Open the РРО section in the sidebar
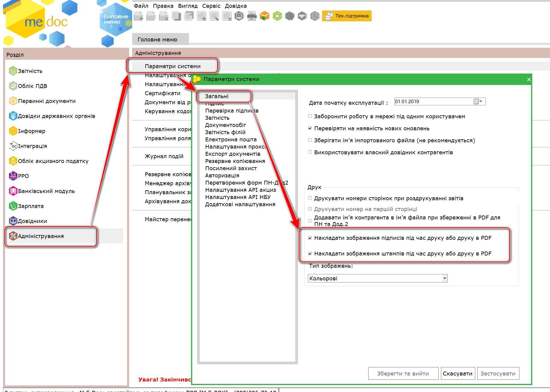550x392 pixels. tap(23, 176)
